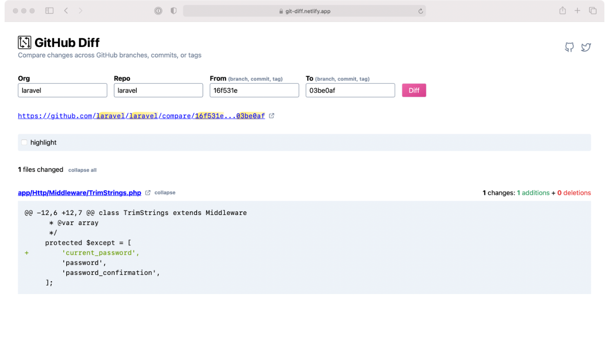Click the Safari forward navigation arrow
This screenshot has width=609, height=364.
pos(80,10)
